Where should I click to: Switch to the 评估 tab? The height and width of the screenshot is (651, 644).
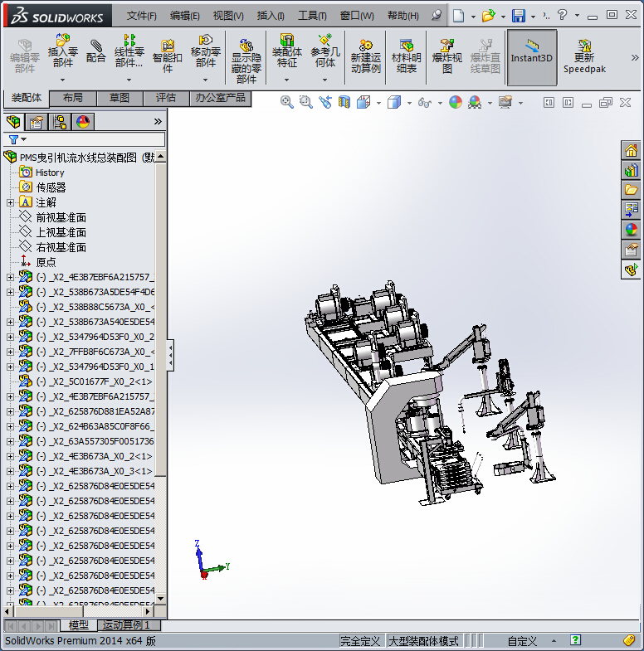point(166,99)
